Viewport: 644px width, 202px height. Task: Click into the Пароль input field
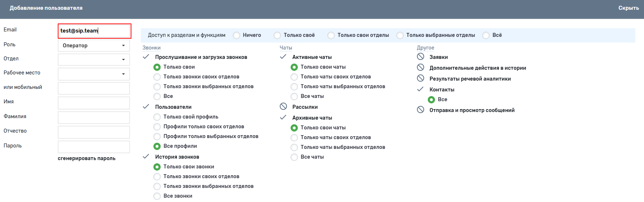94,147
